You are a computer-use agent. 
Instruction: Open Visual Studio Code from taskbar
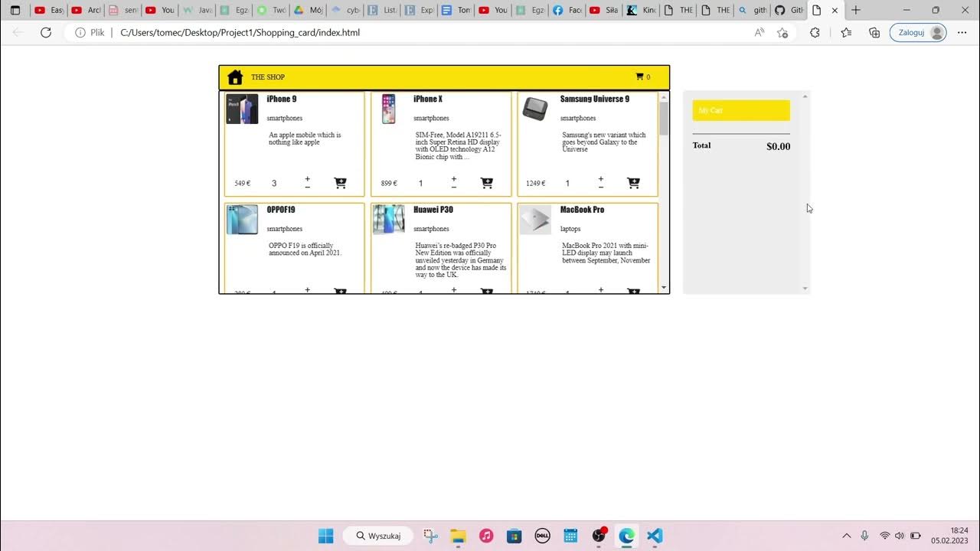(654, 536)
